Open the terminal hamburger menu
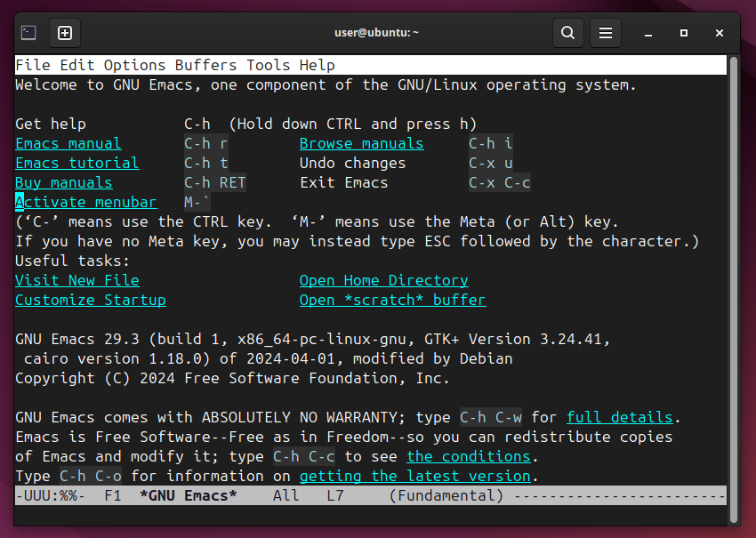This screenshot has width=756, height=538. (606, 33)
